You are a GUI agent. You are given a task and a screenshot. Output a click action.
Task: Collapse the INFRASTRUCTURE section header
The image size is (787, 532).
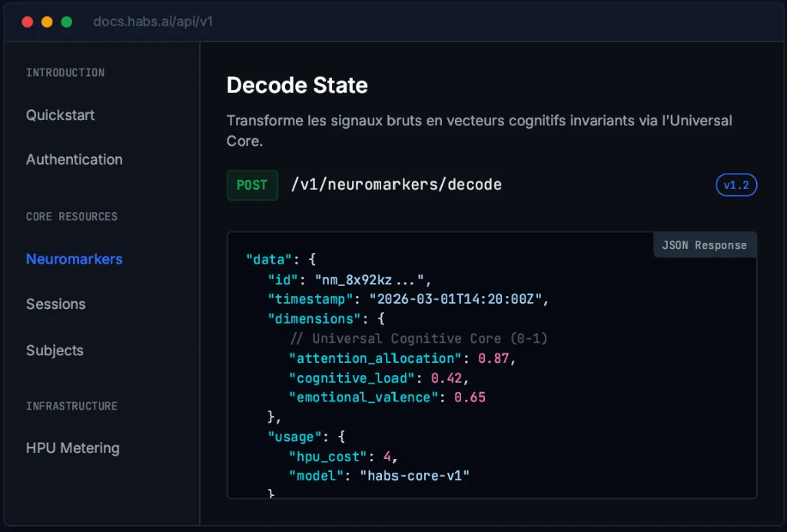pos(71,406)
